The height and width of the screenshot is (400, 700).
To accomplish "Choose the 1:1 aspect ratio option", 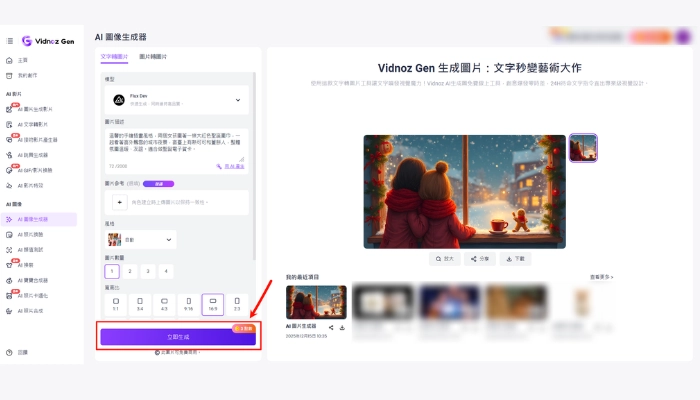I will 116,302.
